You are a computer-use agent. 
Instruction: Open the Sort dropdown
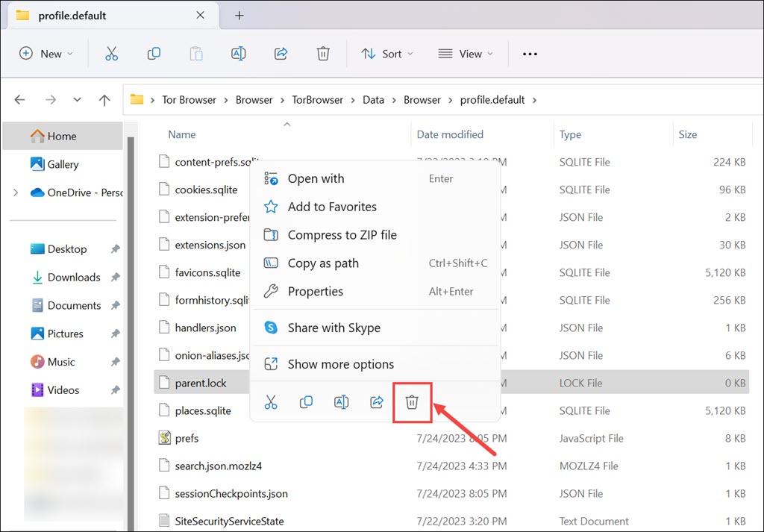click(x=386, y=54)
